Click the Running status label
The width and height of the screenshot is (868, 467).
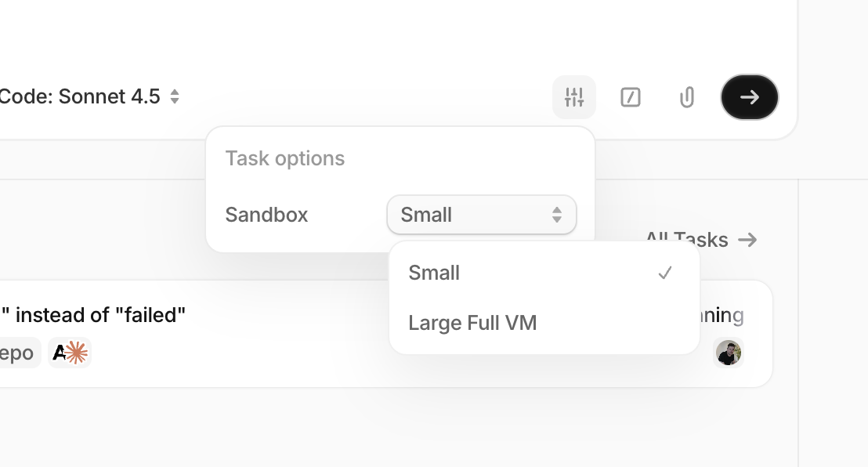coord(722,315)
